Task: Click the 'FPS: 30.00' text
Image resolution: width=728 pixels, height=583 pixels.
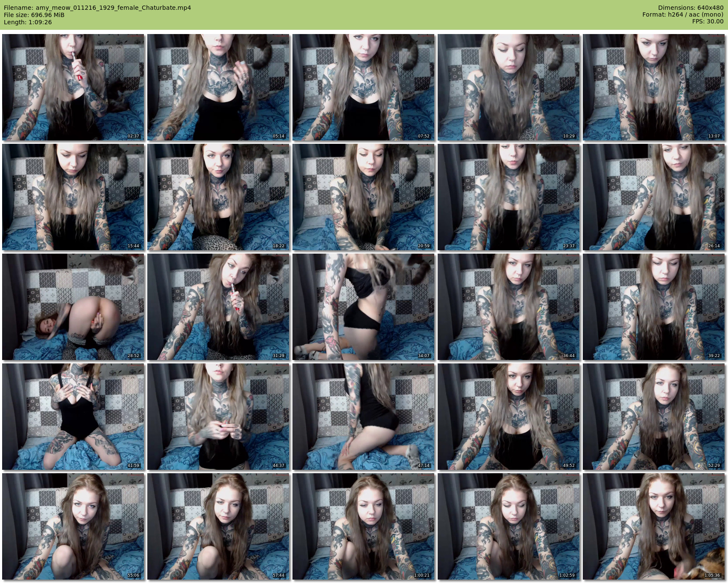Action: coord(708,22)
